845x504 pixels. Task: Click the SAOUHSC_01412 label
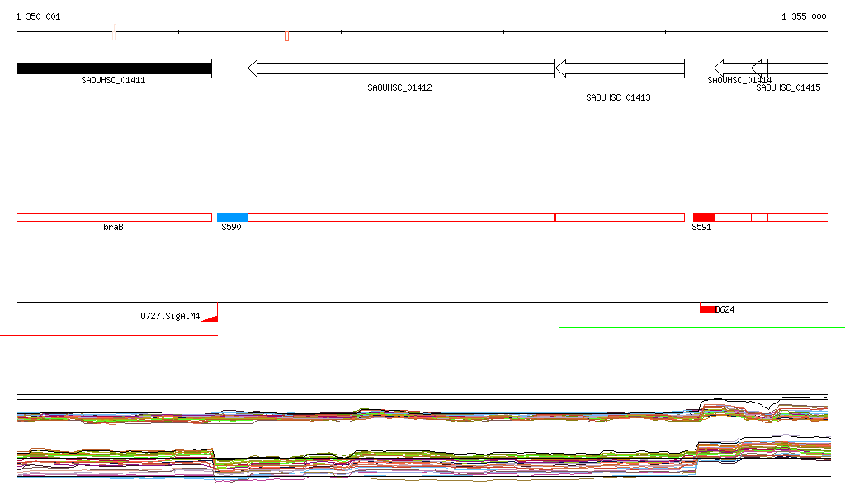[399, 87]
